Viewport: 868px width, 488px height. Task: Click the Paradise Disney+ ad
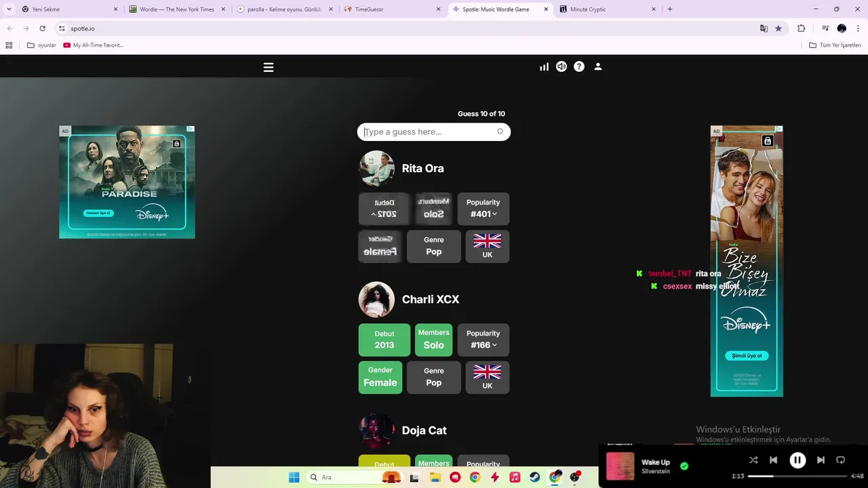(127, 182)
